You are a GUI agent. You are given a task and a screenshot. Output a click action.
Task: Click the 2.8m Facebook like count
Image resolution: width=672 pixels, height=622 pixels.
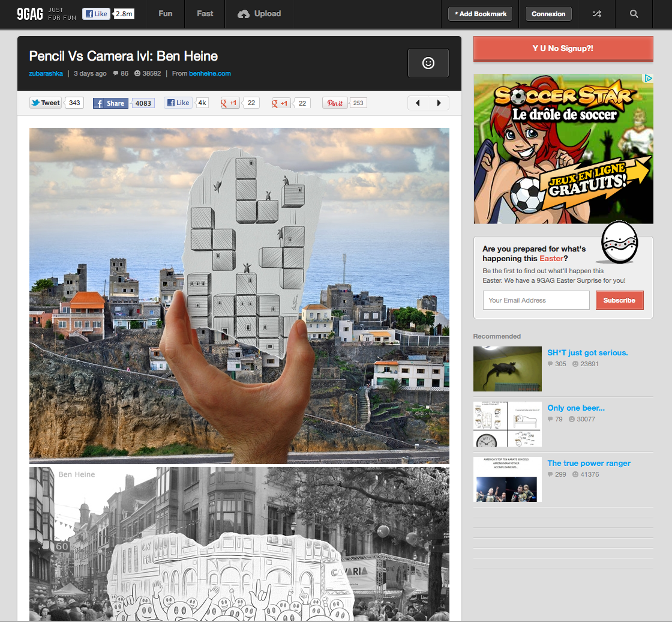click(x=124, y=14)
